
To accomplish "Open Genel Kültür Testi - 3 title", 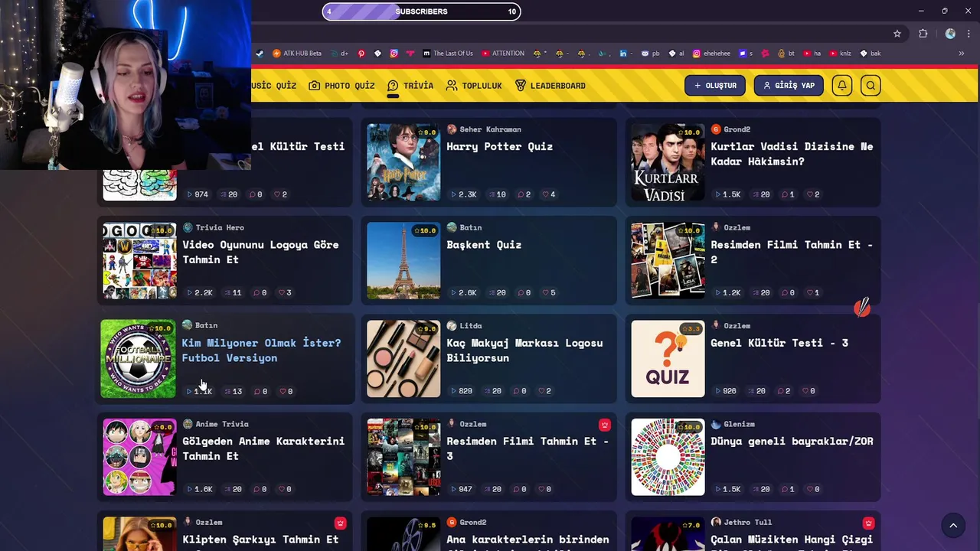I will click(779, 343).
